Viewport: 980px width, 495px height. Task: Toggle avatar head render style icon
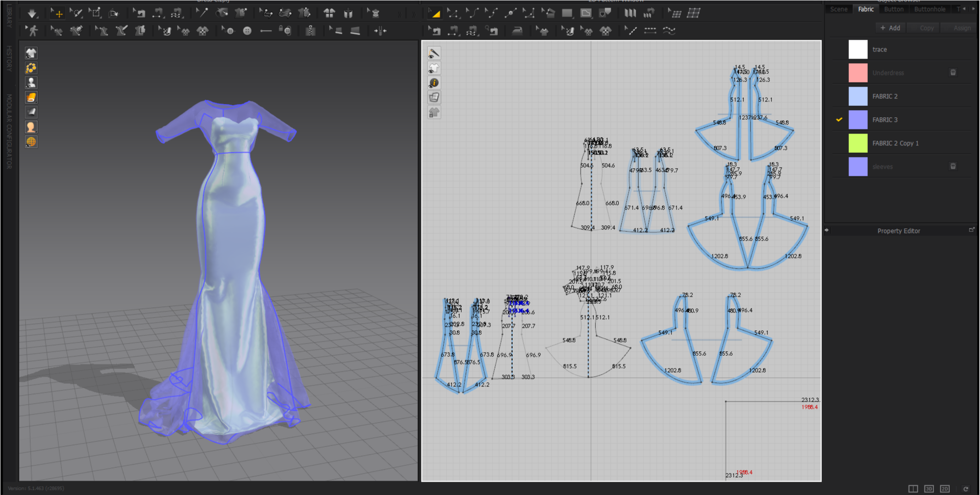(x=31, y=127)
